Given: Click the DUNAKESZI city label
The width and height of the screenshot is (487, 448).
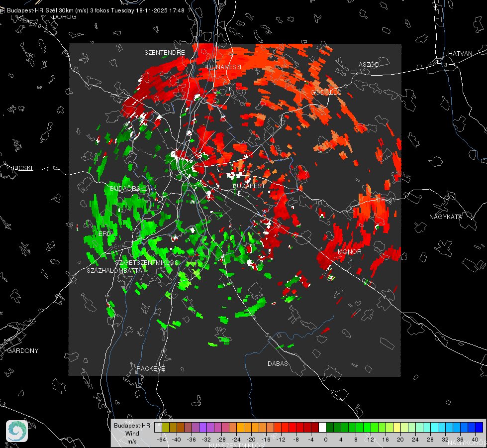Looking at the screenshot, I should coord(224,67).
